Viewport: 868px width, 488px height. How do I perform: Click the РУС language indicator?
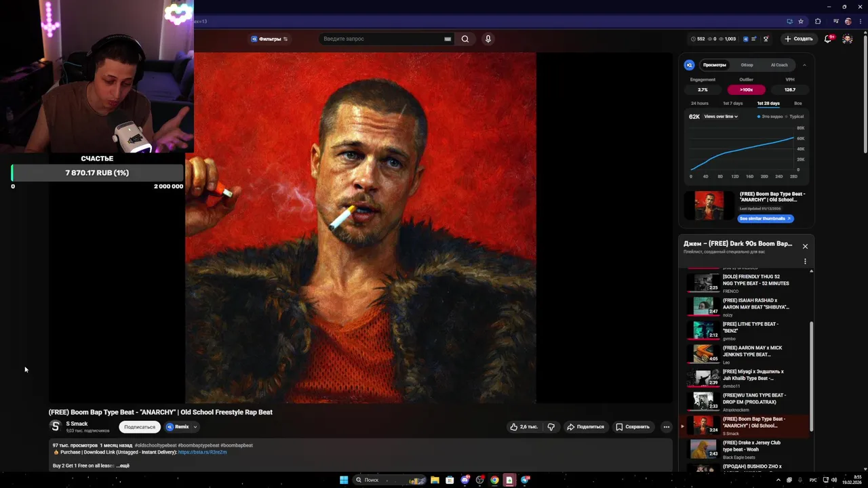(813, 480)
